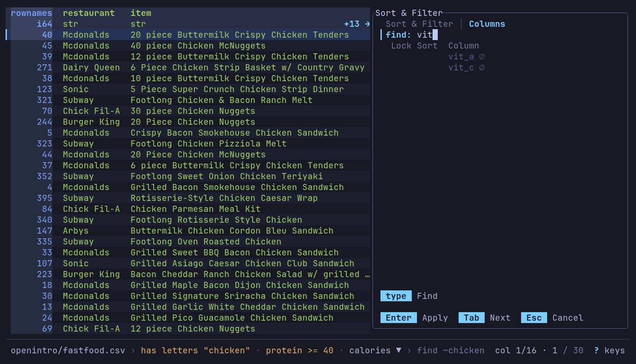636x364 pixels.
Task: Click the rownames column header
Action: pyautogui.click(x=31, y=13)
